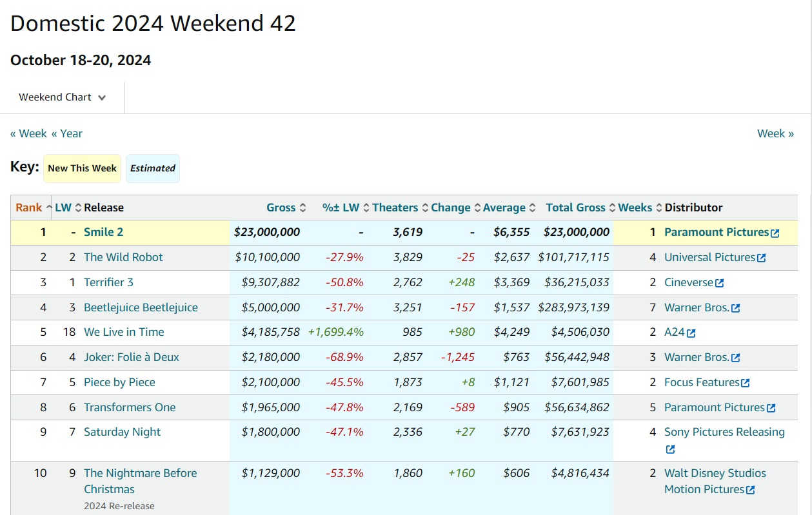Sort by Total Gross column header

575,208
